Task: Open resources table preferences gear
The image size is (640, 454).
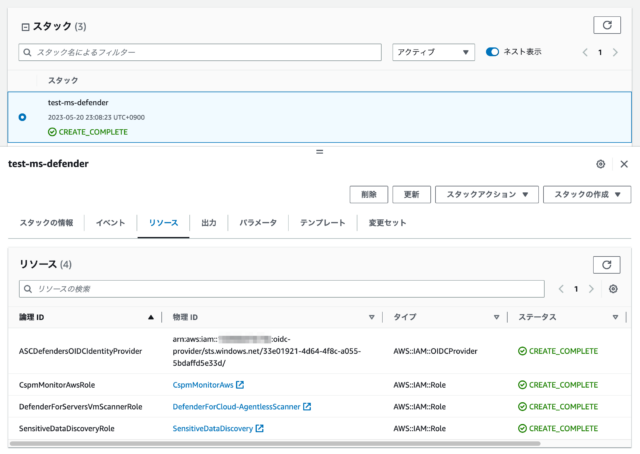Action: (613, 289)
